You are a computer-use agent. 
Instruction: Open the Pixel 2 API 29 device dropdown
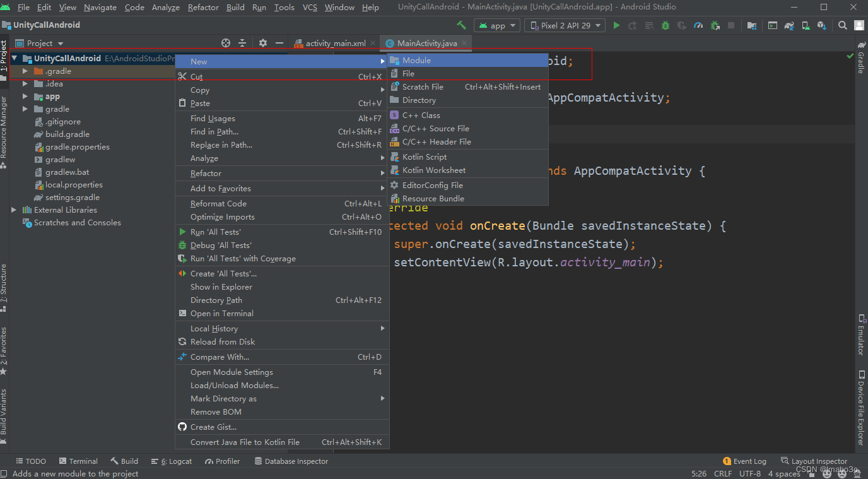click(x=565, y=25)
